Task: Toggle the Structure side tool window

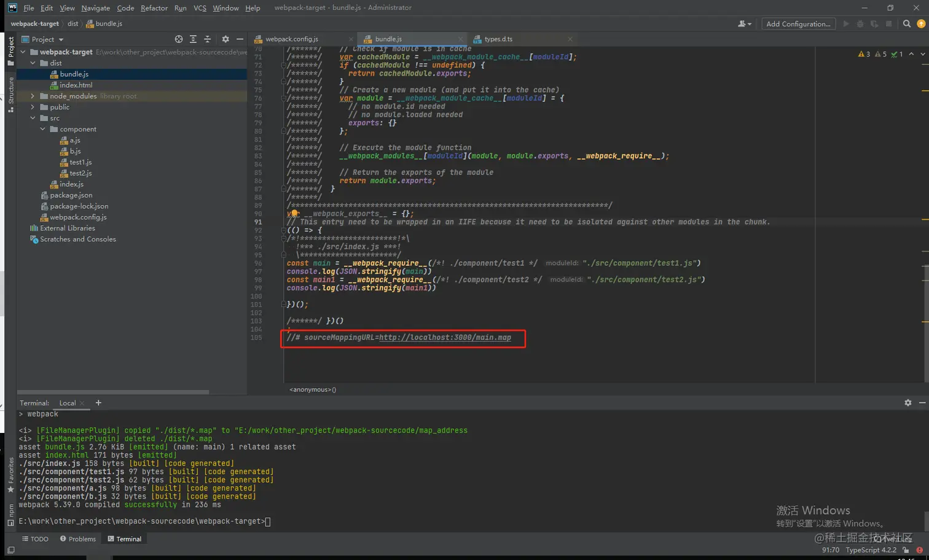Action: tap(10, 95)
